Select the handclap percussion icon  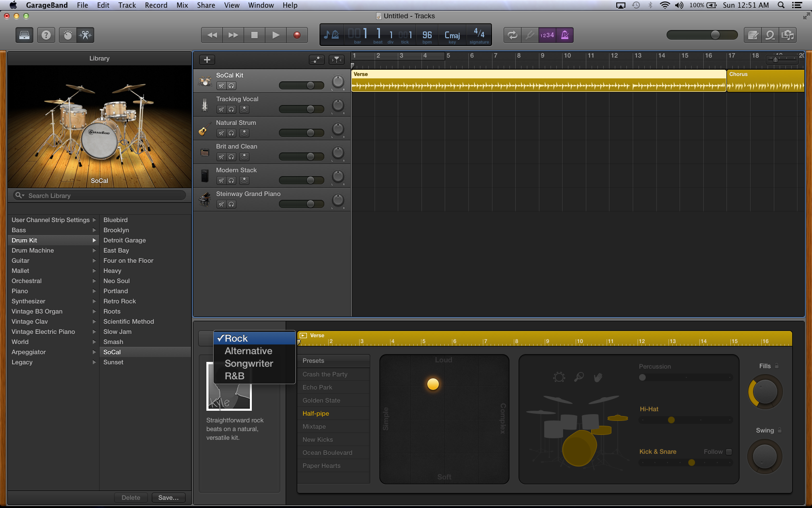pyautogui.click(x=598, y=377)
